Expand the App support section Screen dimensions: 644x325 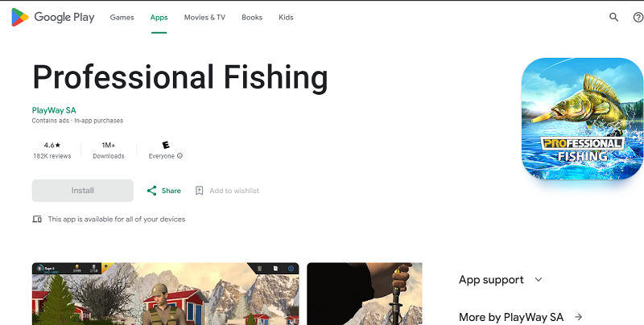tap(501, 280)
